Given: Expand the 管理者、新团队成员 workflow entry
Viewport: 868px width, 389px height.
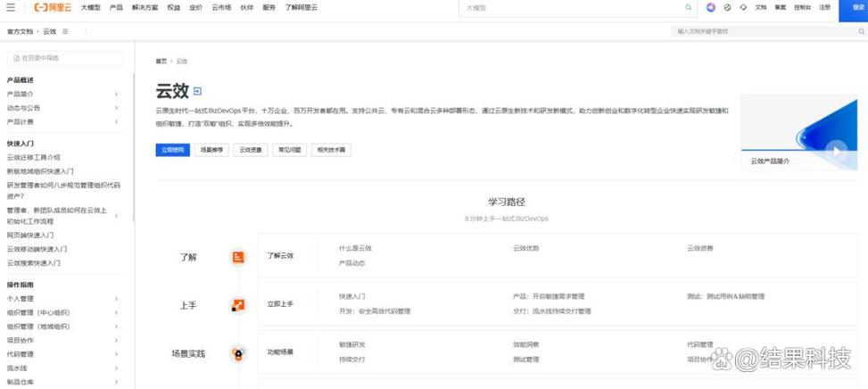Looking at the screenshot, I should tap(116, 216).
